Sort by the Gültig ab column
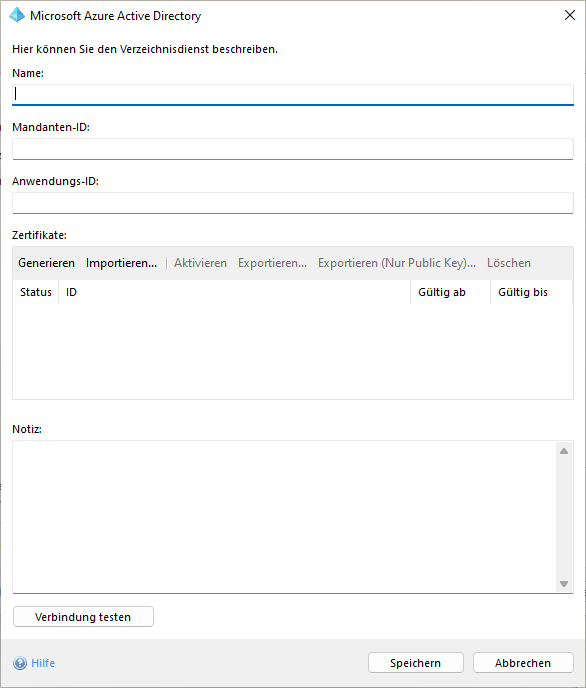 coord(450,292)
